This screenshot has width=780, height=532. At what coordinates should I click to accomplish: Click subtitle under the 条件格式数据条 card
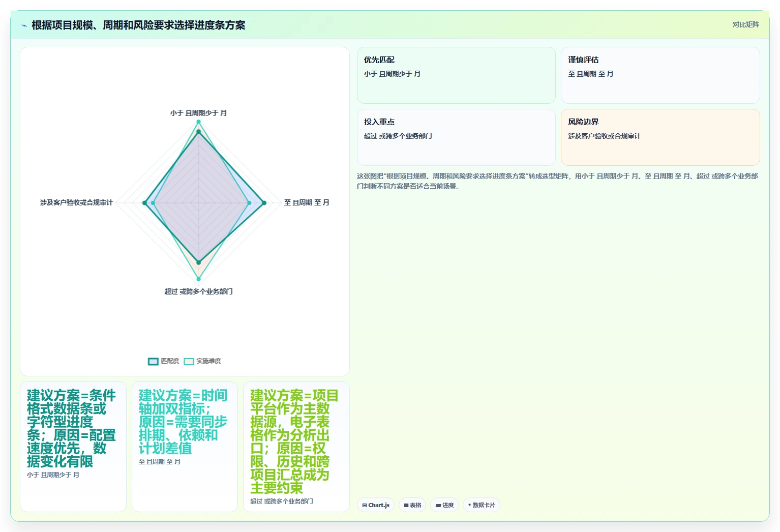point(53,475)
